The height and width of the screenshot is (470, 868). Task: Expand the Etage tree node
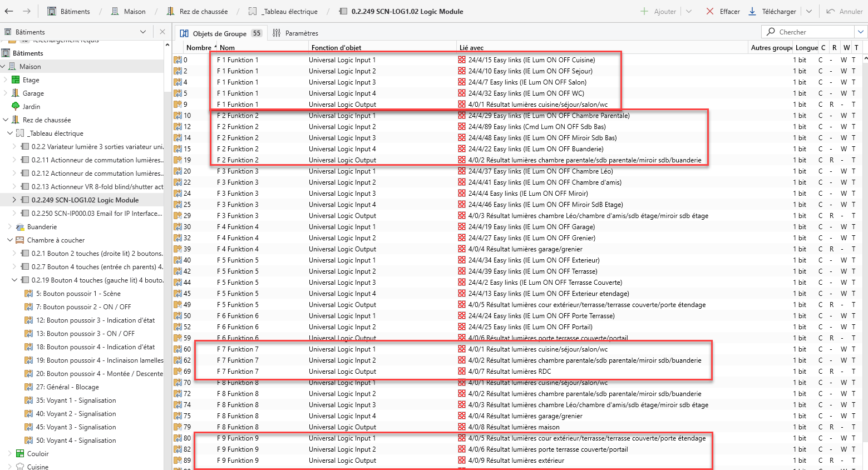(x=6, y=80)
